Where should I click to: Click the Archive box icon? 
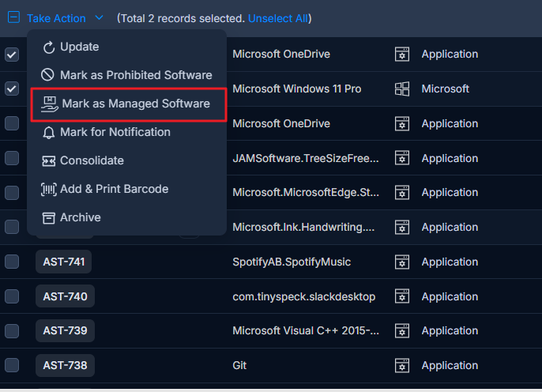point(49,218)
